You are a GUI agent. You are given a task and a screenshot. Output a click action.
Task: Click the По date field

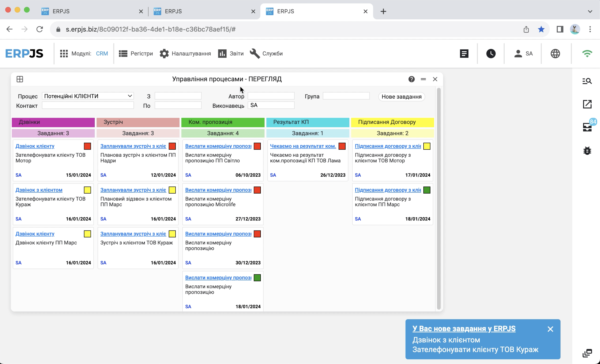(x=178, y=105)
